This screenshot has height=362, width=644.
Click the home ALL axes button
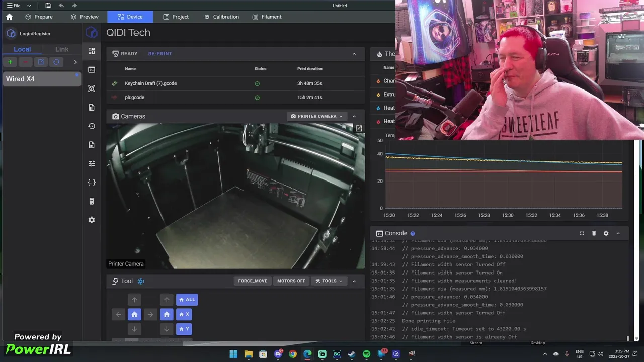(x=187, y=300)
